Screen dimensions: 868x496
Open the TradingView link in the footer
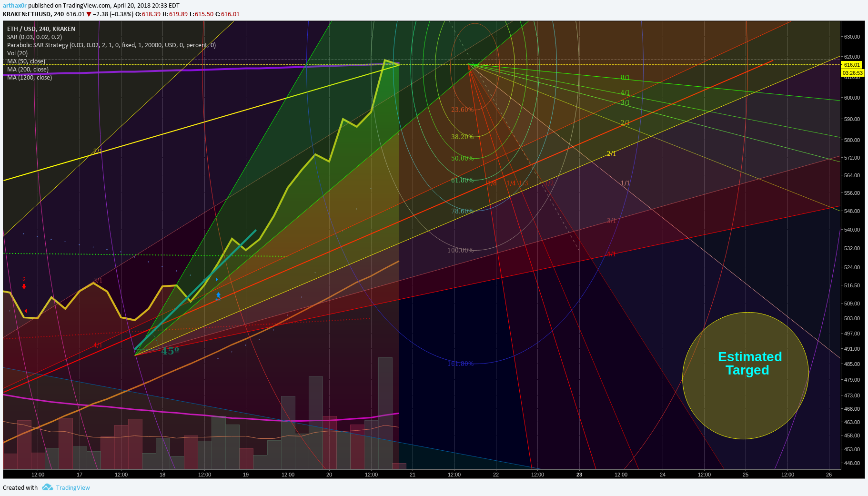click(x=73, y=487)
